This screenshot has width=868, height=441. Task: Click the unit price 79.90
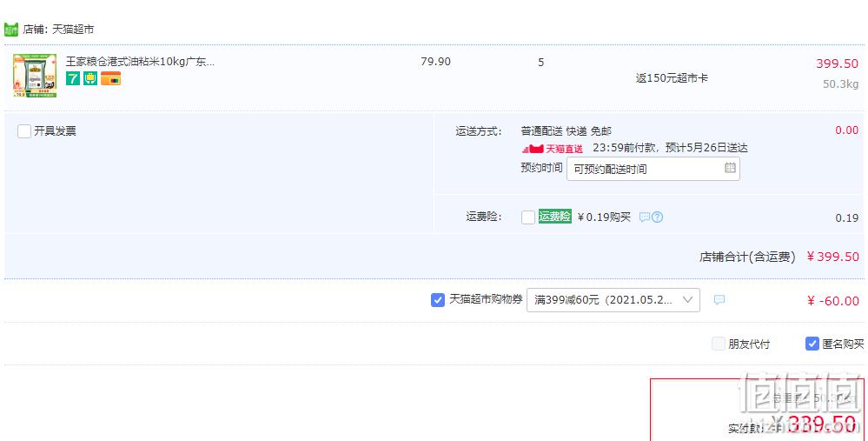tap(435, 62)
